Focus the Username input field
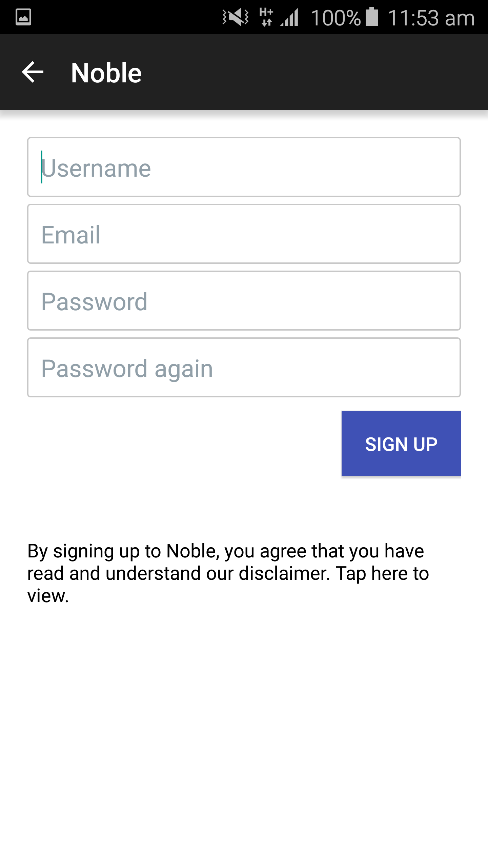 (x=244, y=167)
